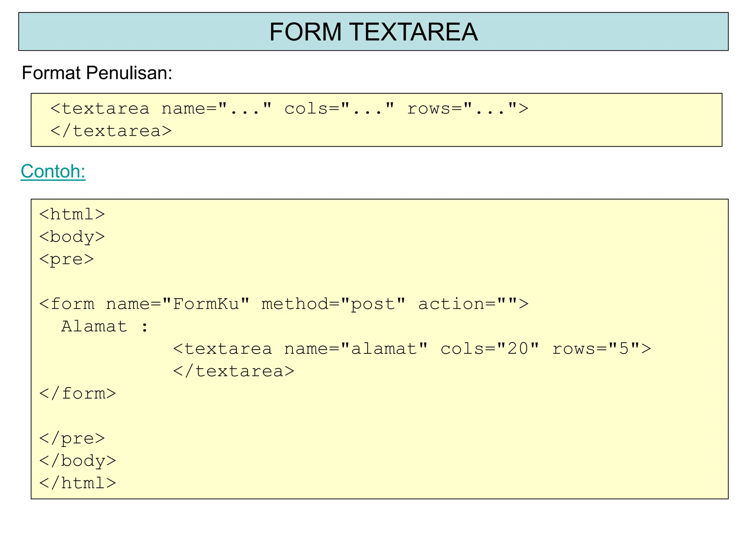
Task: Click the closing textarea tag in the example
Action: [233, 371]
